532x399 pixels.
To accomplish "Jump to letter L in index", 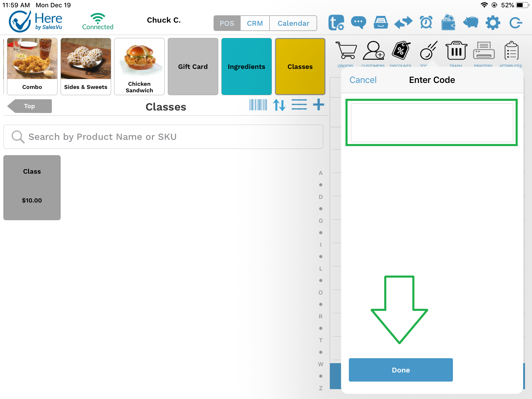I will pos(321,269).
